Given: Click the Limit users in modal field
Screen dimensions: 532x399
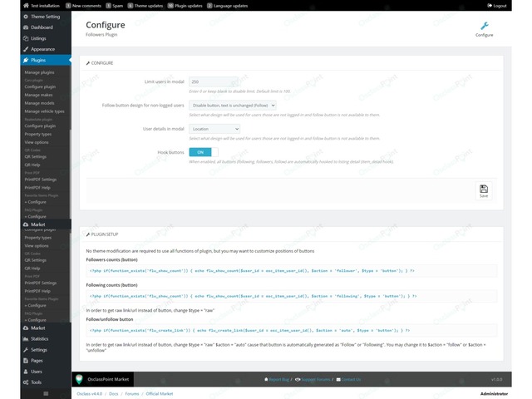Looking at the screenshot, I should [x=214, y=81].
